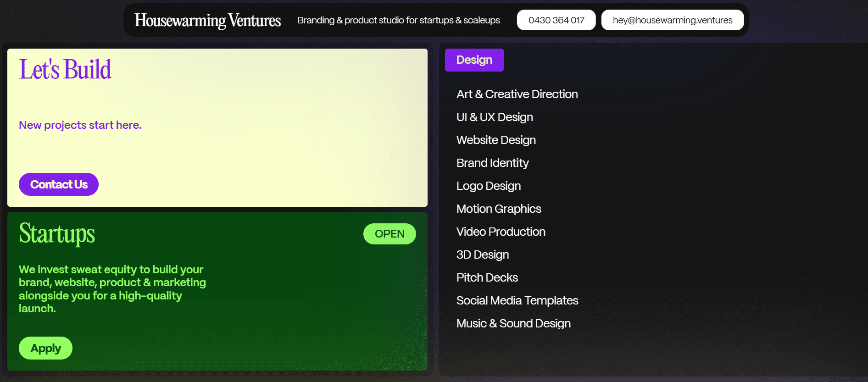Select Logo Design entry
The width and height of the screenshot is (868, 382).
coord(489,186)
